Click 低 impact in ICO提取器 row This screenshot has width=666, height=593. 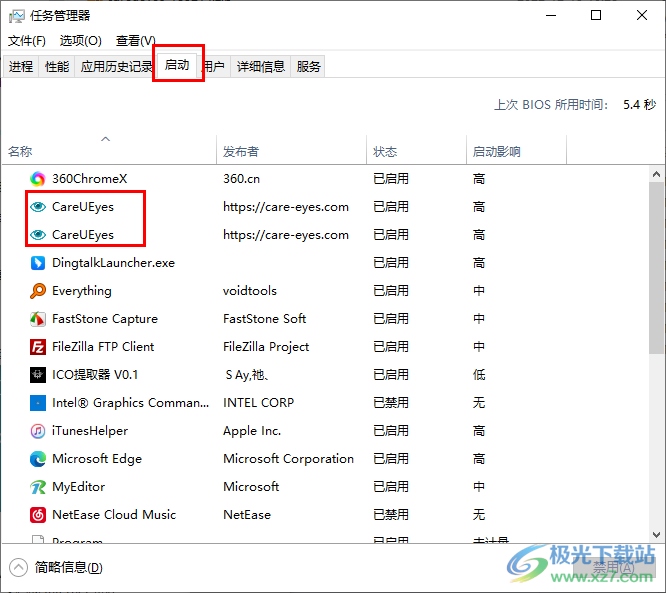[x=479, y=375]
